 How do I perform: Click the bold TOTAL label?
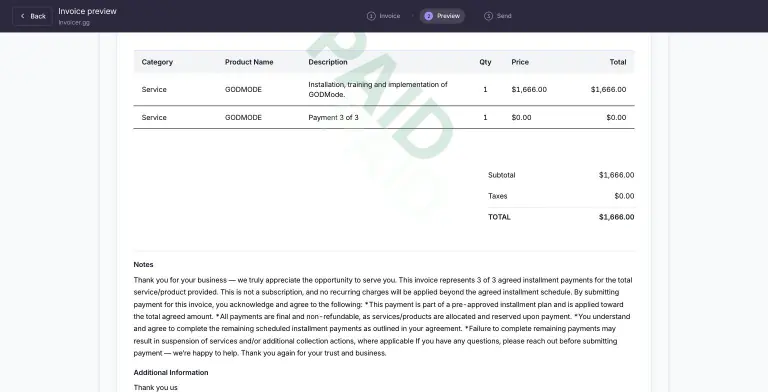point(499,217)
